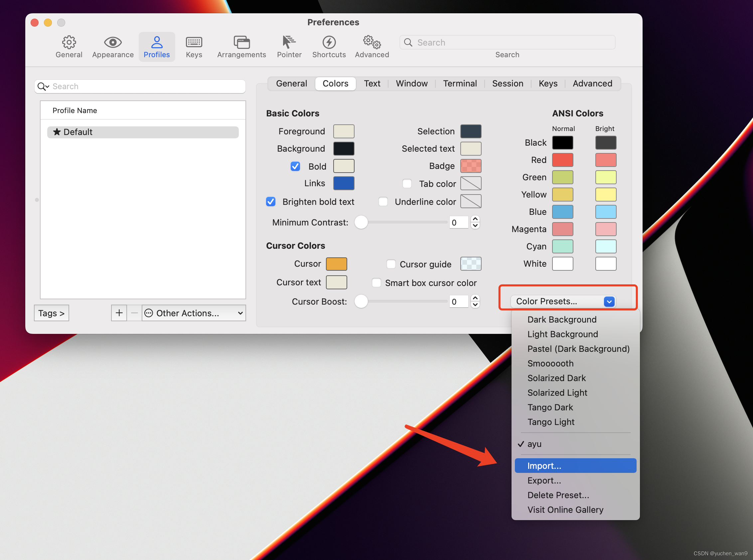753x560 pixels.
Task: Open Arrangements preferences icon
Action: [241, 42]
